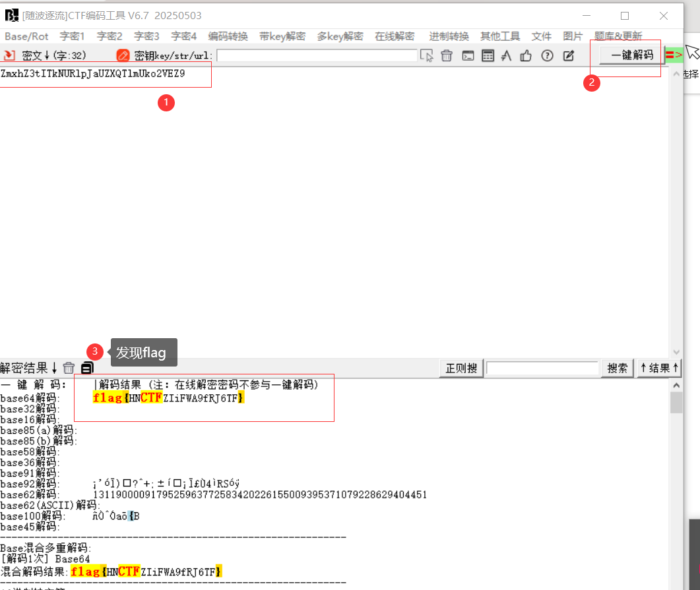This screenshot has height=590, width=700.
Task: Click the orange key eraser icon
Action: tap(123, 55)
